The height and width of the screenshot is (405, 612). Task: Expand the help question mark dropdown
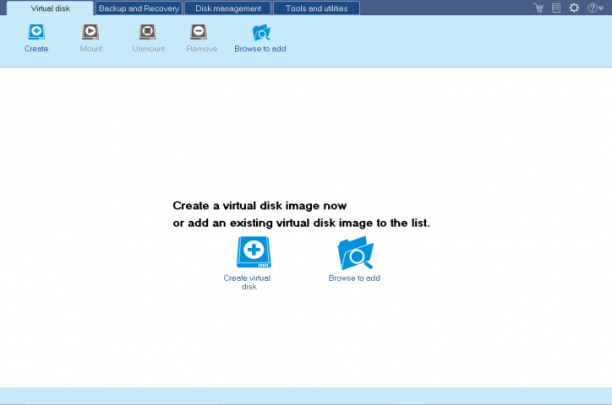[x=595, y=8]
